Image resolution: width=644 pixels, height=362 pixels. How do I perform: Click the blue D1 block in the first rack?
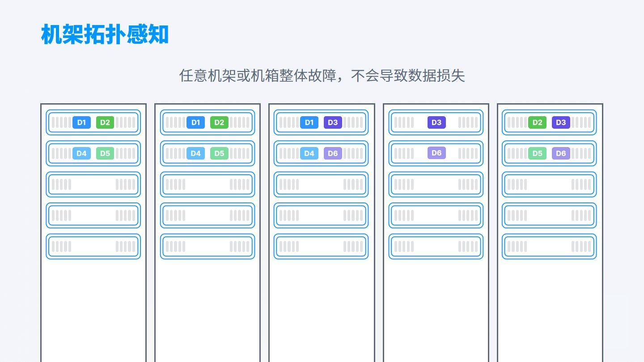tap(81, 122)
